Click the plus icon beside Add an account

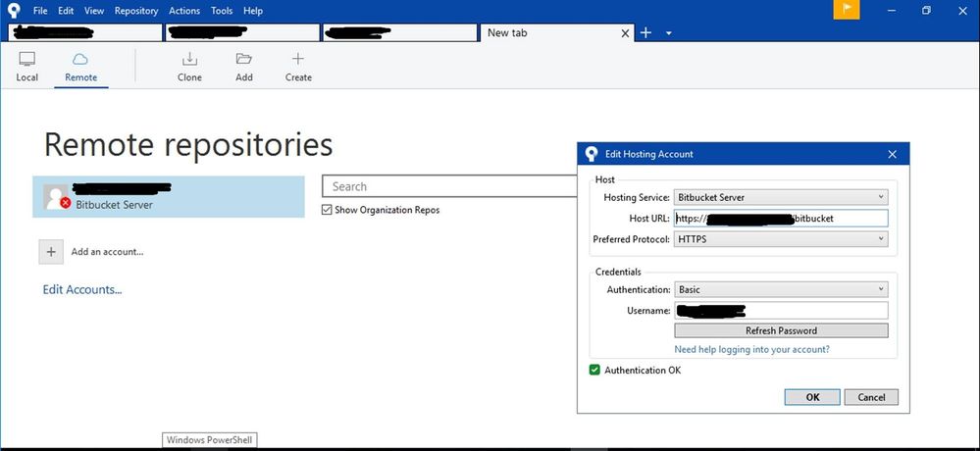pos(51,252)
